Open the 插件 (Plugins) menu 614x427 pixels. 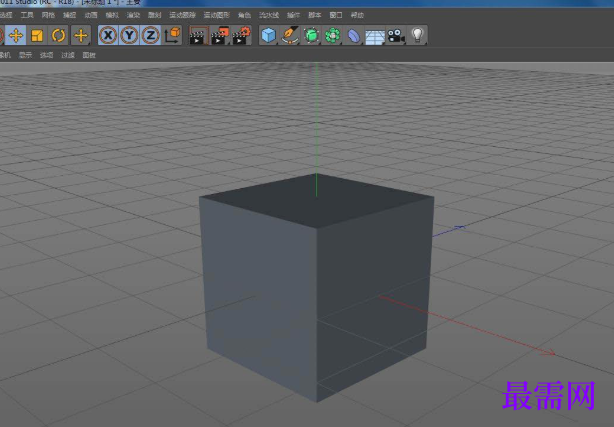[x=293, y=15]
